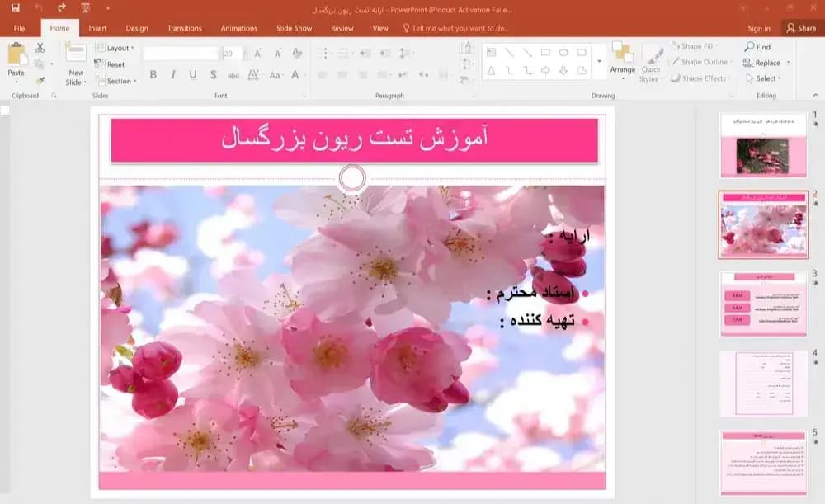Image resolution: width=825 pixels, height=504 pixels.
Task: Select the text box shape in the shapes gallery
Action: [491, 52]
